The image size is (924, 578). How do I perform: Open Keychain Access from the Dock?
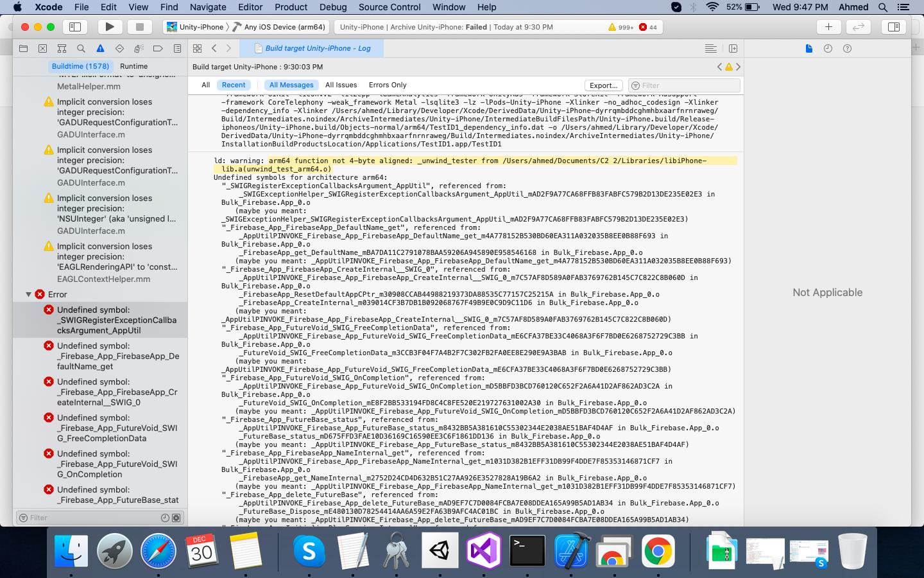(396, 551)
